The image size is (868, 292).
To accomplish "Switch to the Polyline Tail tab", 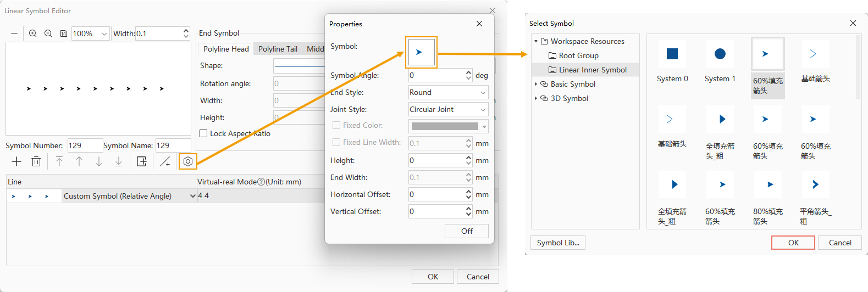I will (x=278, y=49).
